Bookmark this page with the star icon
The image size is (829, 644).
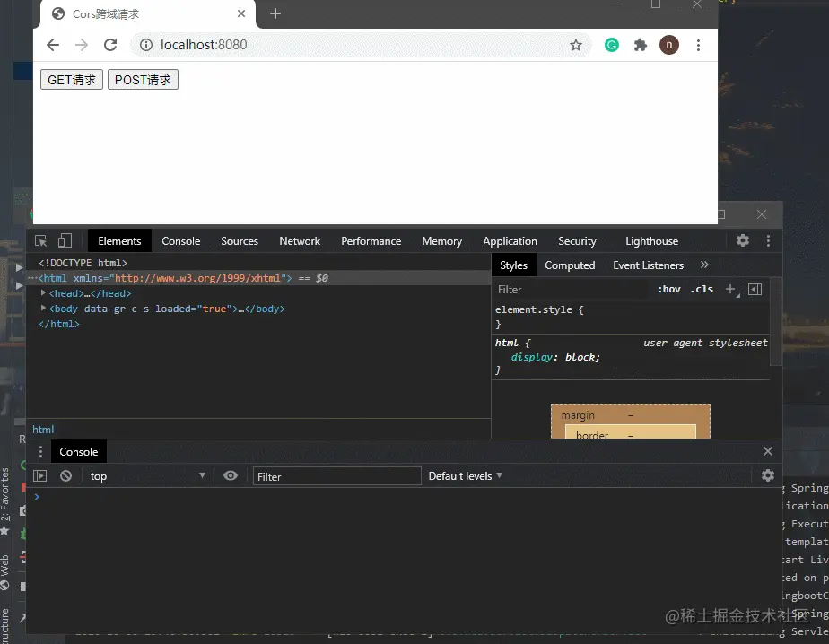(x=576, y=45)
